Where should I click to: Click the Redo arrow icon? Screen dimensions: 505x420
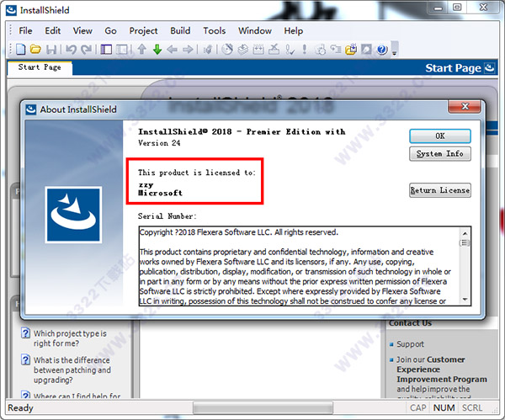pos(86,50)
